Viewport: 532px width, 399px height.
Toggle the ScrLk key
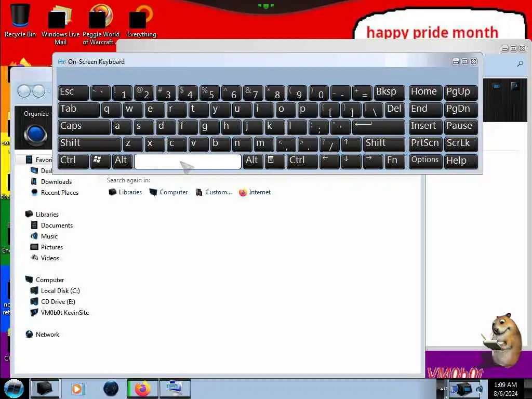click(x=461, y=143)
